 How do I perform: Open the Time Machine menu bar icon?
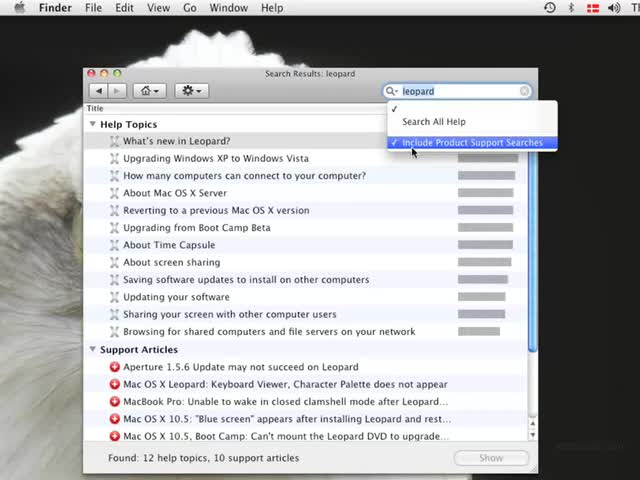click(550, 8)
